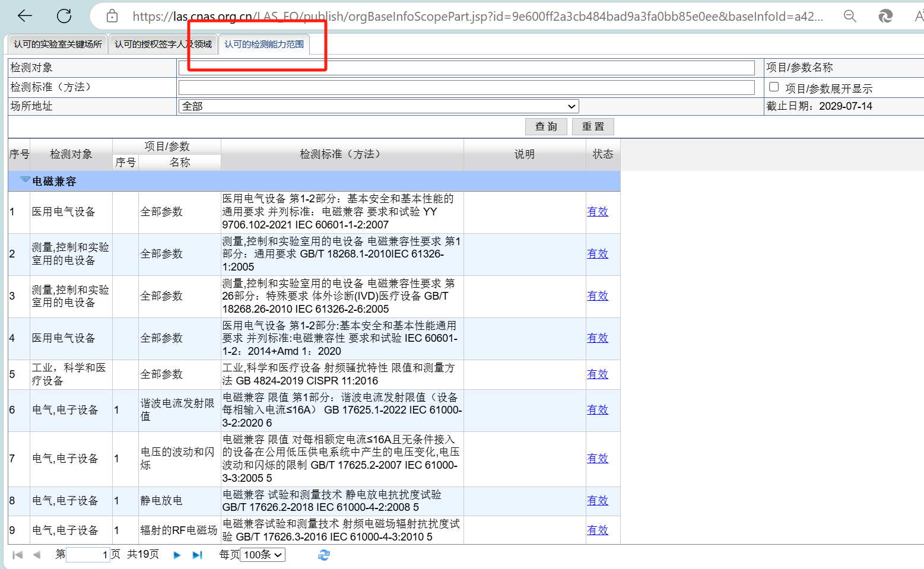Reload the page with refresh icon
924x569 pixels.
(64, 16)
